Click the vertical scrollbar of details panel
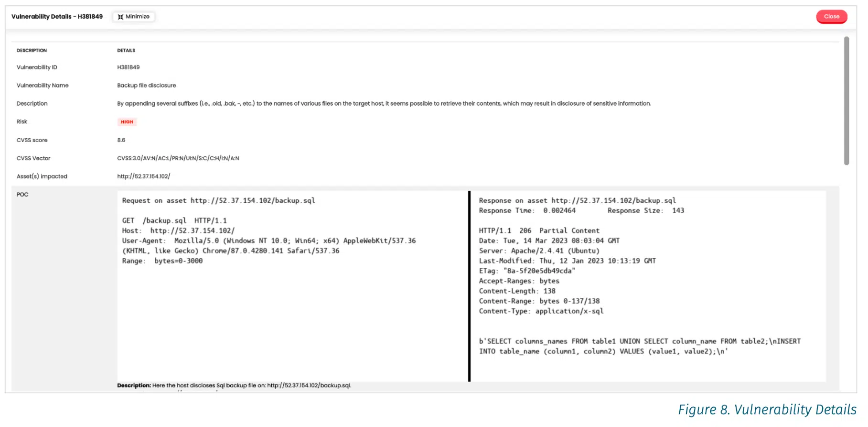Screen dimensions: 868x427 (x=847, y=101)
